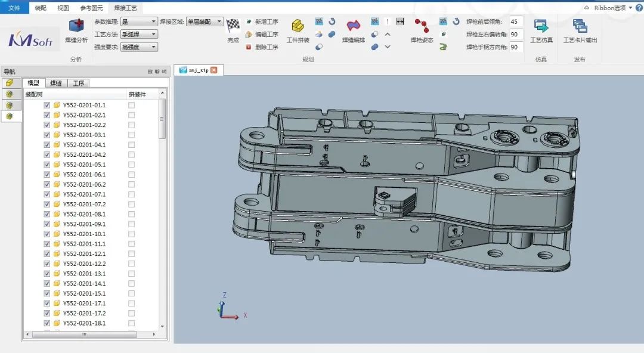644x353 pixels.
Task: Click the 编辑工序 edit process button
Action: pos(261,35)
